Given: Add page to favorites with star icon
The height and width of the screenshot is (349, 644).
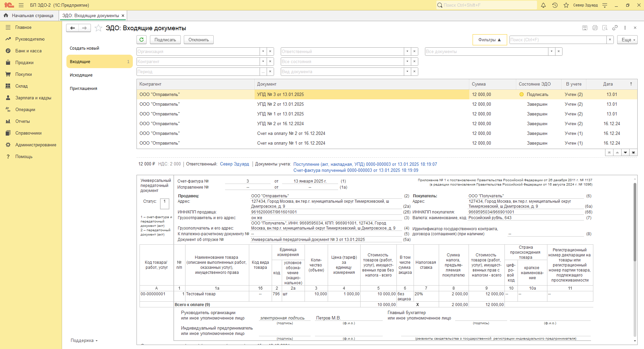Looking at the screenshot, I should point(98,28).
